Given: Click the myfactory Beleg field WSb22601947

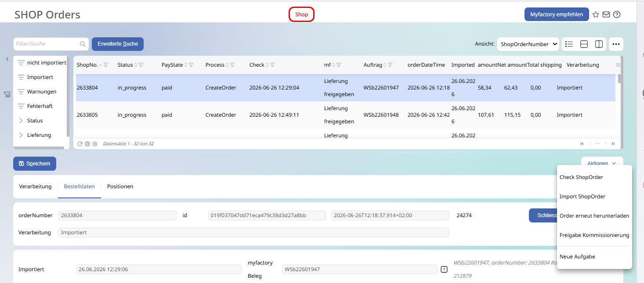Looking at the screenshot, I should point(360,269).
